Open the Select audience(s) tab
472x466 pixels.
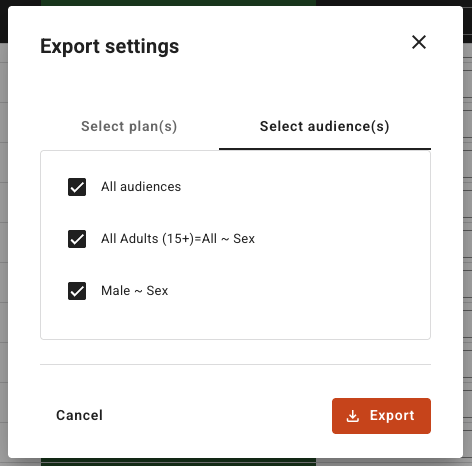point(325,126)
